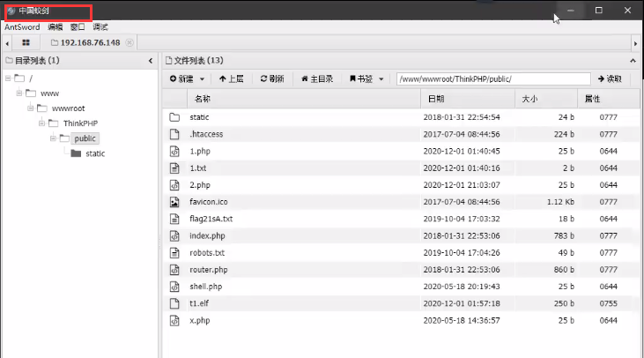
Task: Click the t1.elf file icon
Action: 174,303
